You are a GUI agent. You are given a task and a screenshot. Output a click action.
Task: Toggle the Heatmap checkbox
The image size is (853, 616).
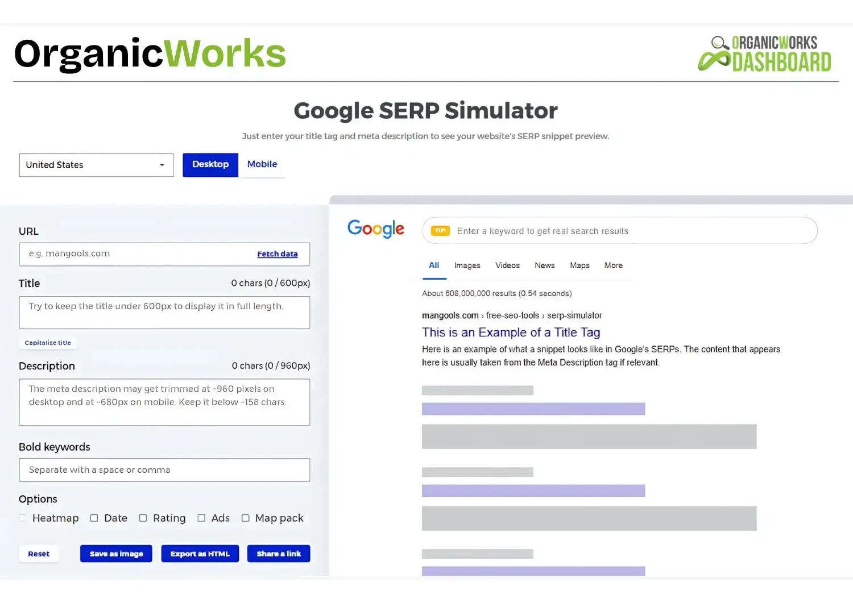(23, 518)
